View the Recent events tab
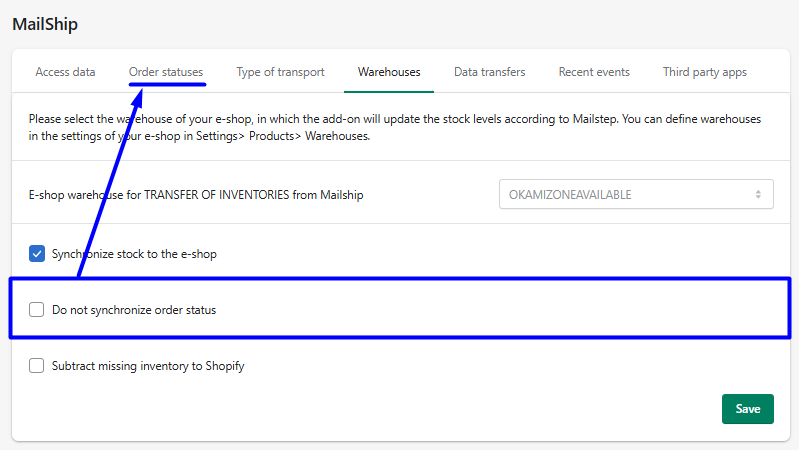The height and width of the screenshot is (450, 799). (x=594, y=72)
